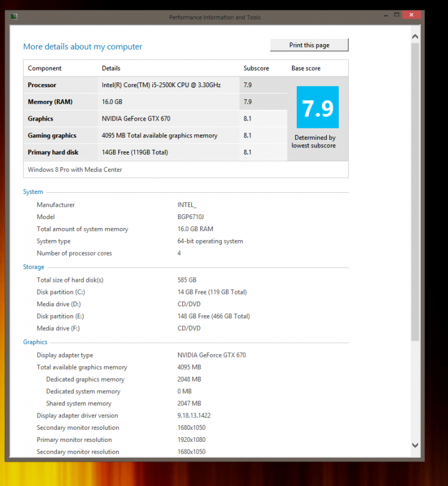Click the Details column header

111,68
